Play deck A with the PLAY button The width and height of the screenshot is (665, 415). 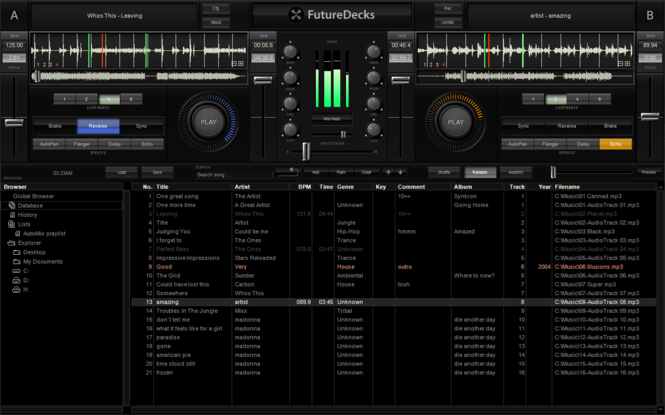click(x=208, y=122)
